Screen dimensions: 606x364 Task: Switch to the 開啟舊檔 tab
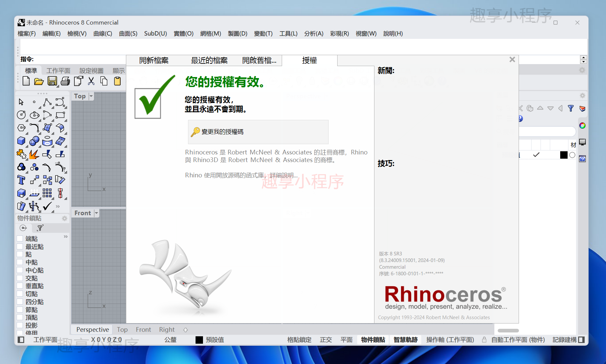pyautogui.click(x=259, y=60)
